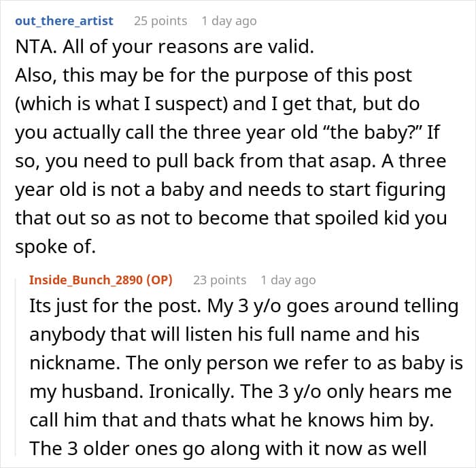The height and width of the screenshot is (468, 476).
Task: Click the line 'that out so as not to become'
Action: 231,218
